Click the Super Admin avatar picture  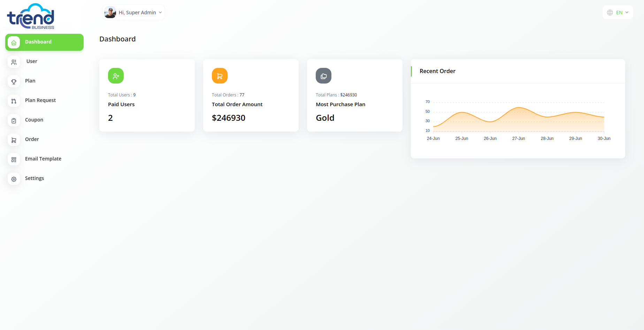pyautogui.click(x=110, y=13)
